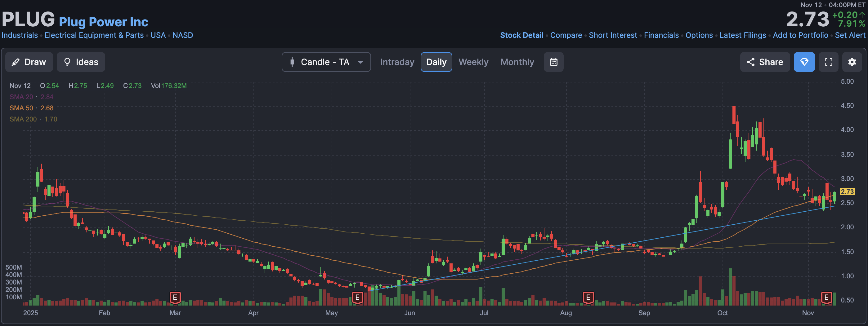Viewport: 868px width, 326px height.
Task: Open the Ideas lightbulb button
Action: coord(81,62)
